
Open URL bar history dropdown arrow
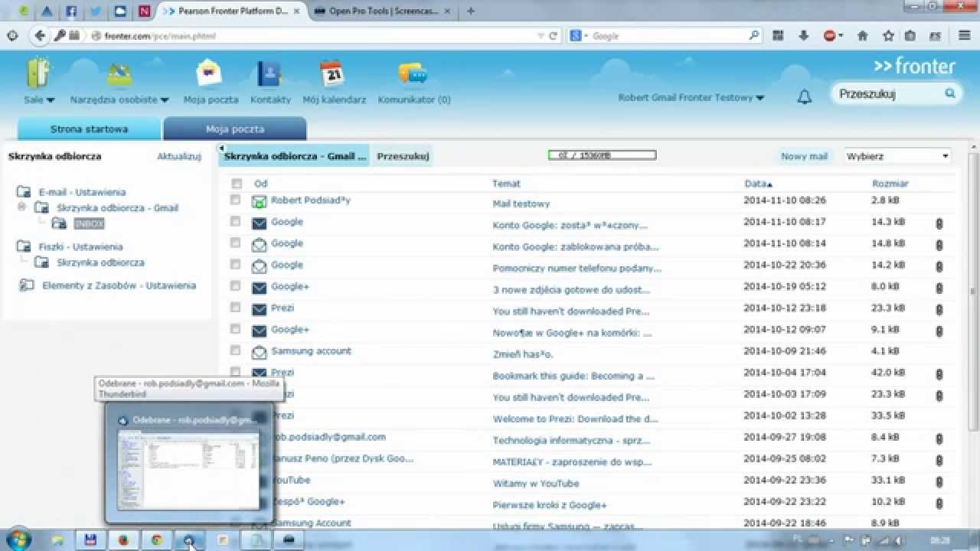coord(541,35)
